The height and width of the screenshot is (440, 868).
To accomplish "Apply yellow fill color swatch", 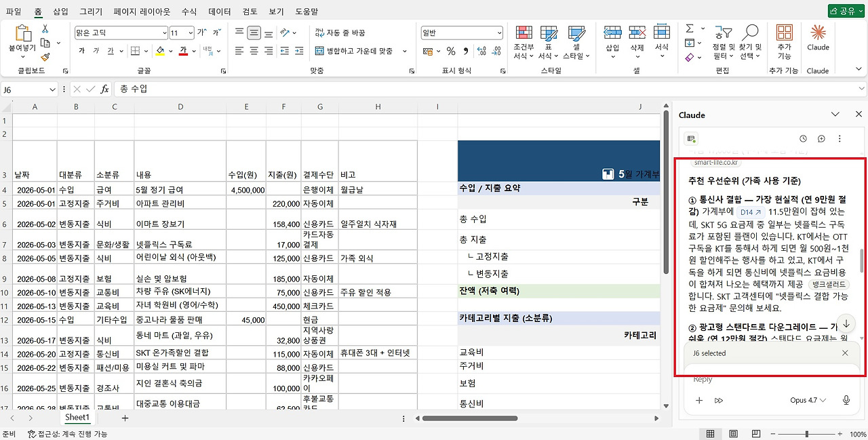I will 160,51.
